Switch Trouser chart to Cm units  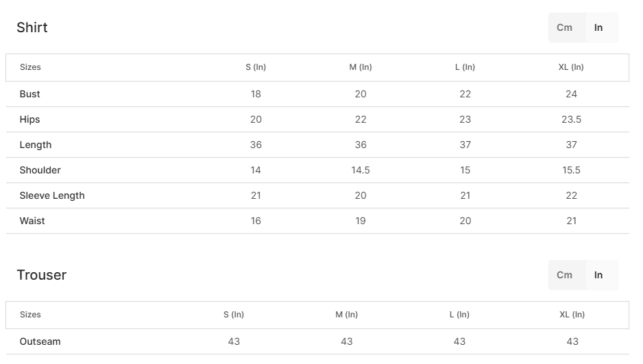(x=565, y=275)
